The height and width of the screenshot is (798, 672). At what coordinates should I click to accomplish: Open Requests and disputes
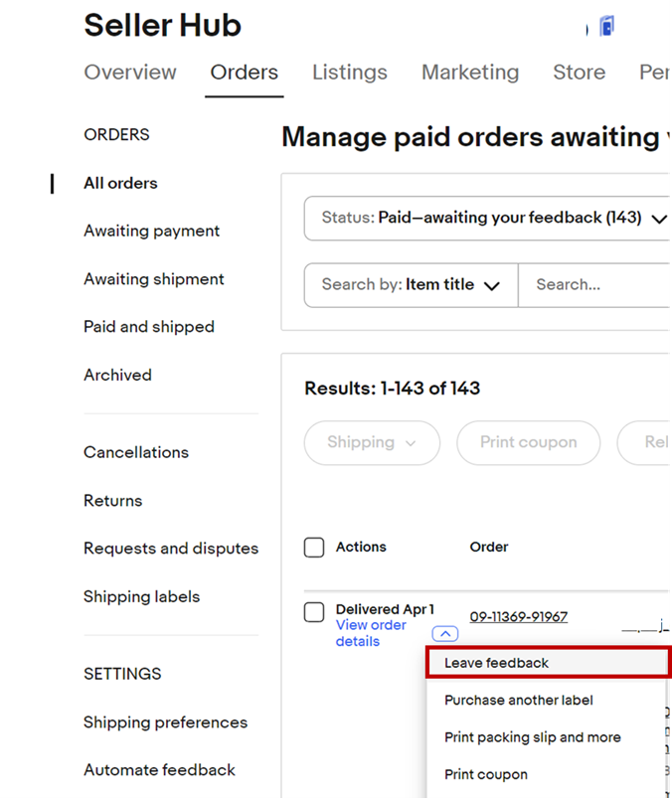click(171, 549)
